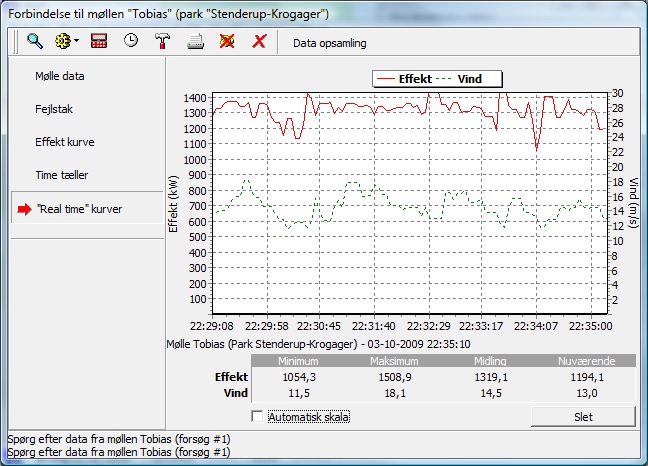
Task: Click the Effekt minimum value 1054,3
Action: 298,377
